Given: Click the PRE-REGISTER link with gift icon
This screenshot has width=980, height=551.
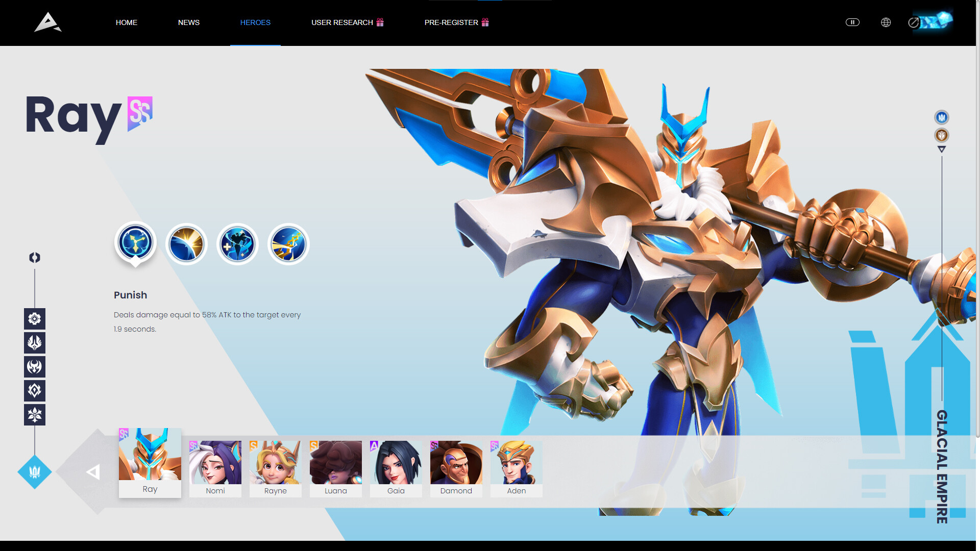Looking at the screenshot, I should [456, 22].
